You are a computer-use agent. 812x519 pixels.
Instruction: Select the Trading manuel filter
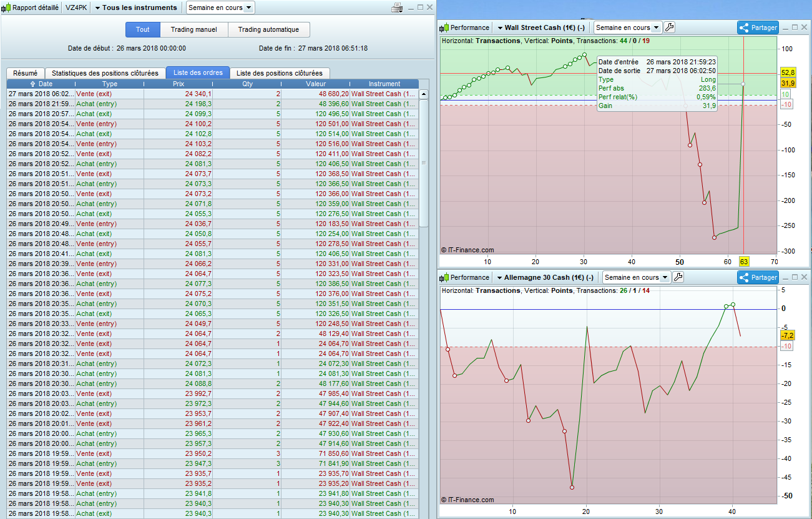click(x=193, y=29)
